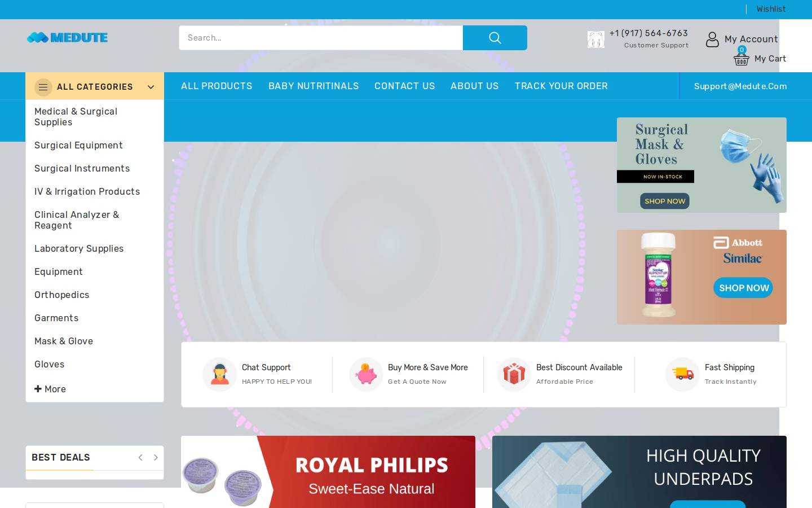Click Shop Now on Surgical Mask banner
Screen dimensions: 812x508
click(665, 201)
